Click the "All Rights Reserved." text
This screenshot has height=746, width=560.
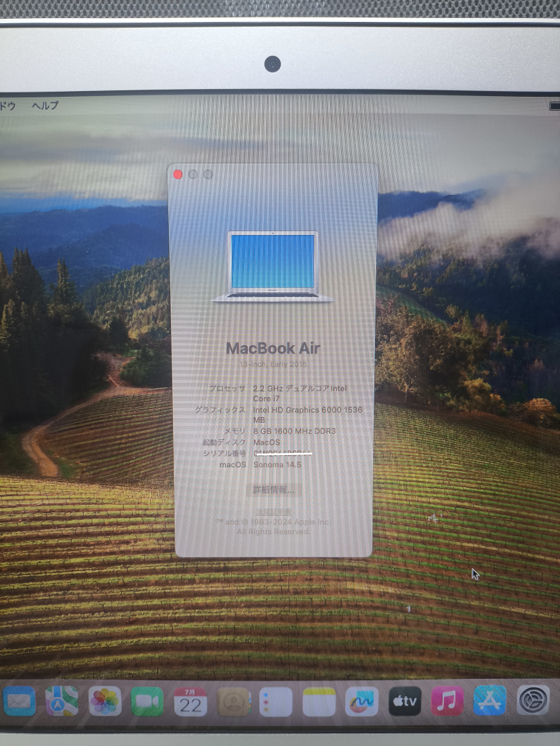click(274, 532)
